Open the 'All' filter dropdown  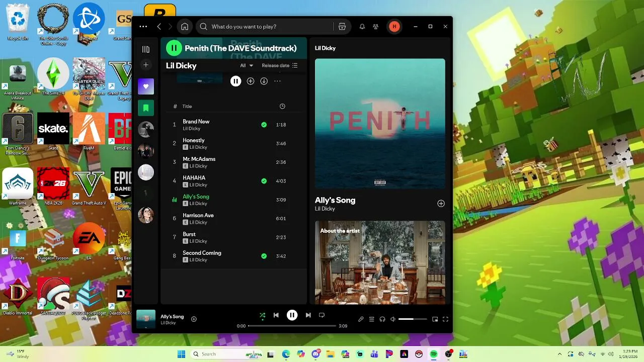247,65
